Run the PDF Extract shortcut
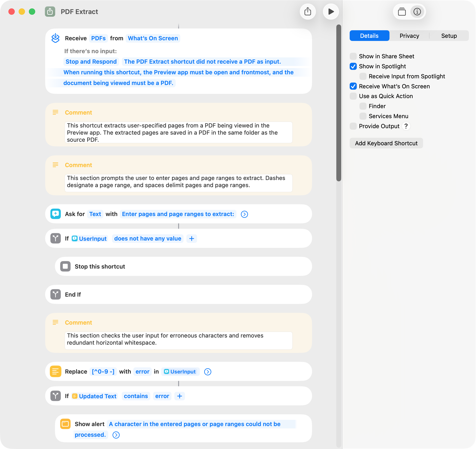Viewport: 476px width, 449px height. pyautogui.click(x=331, y=12)
